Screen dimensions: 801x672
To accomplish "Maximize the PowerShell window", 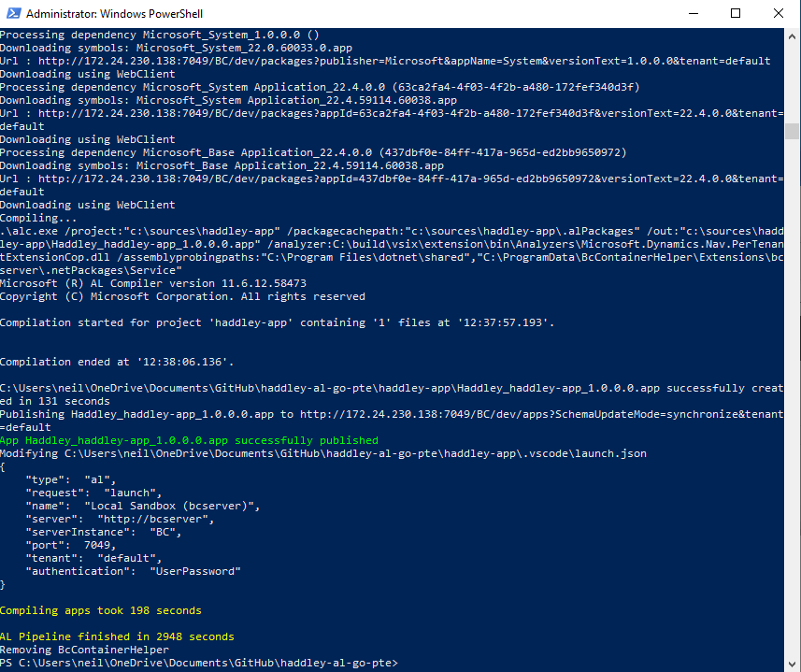I will (736, 13).
